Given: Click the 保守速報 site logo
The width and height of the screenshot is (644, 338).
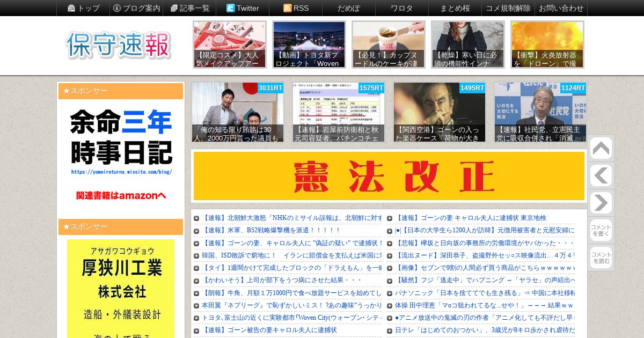Looking at the screenshot, I should click(x=119, y=45).
